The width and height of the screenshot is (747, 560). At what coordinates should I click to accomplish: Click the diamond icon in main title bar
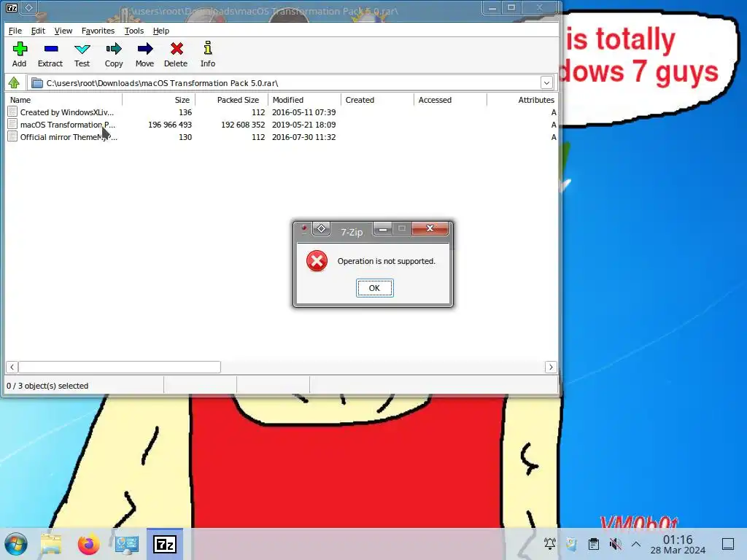(x=28, y=7)
